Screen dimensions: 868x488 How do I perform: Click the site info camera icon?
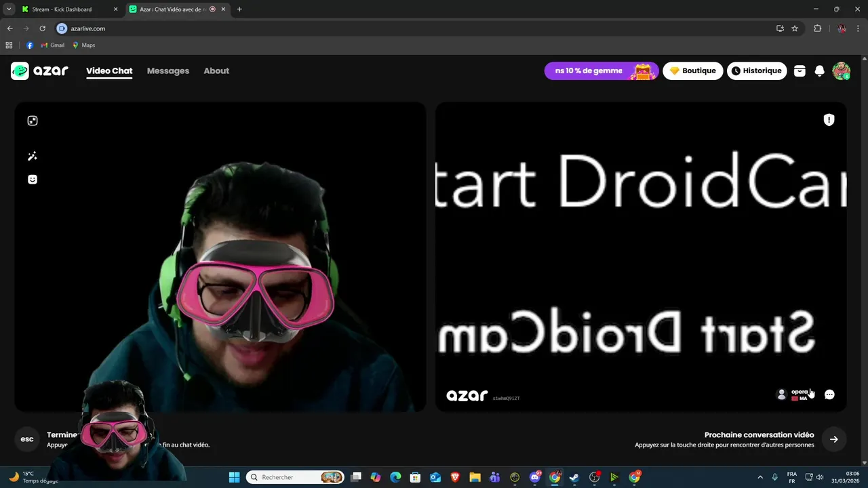point(62,28)
